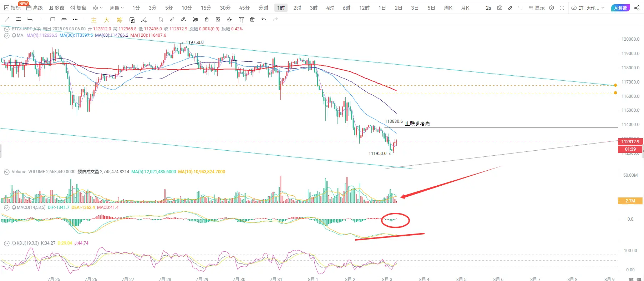Switch to 周K weekly candles
This screenshot has width=644, height=281.
tap(448, 8)
